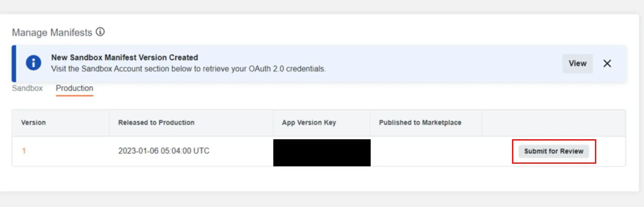Image resolution: width=644 pixels, height=207 pixels.
Task: Open manifest version 1 link
Action: point(24,151)
